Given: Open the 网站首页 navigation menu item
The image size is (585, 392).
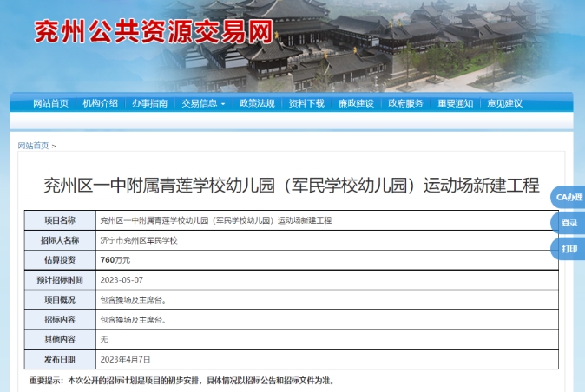Looking at the screenshot, I should pos(50,103).
